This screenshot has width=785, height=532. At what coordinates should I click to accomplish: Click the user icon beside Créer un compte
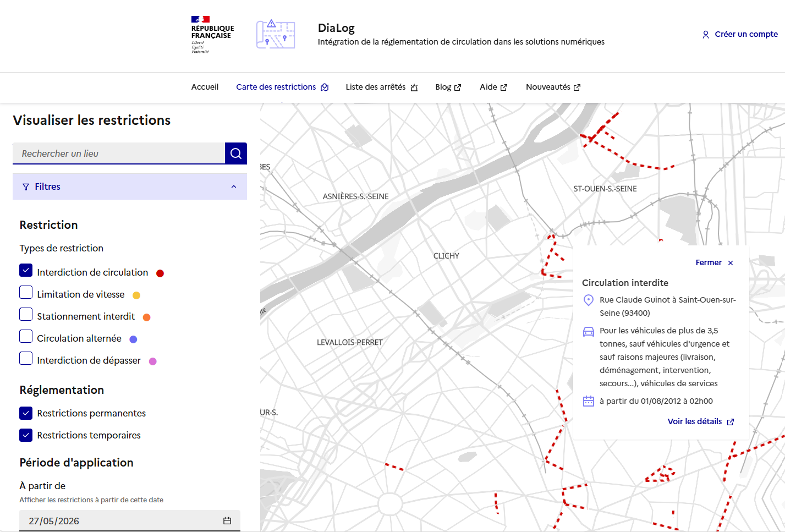tap(706, 35)
